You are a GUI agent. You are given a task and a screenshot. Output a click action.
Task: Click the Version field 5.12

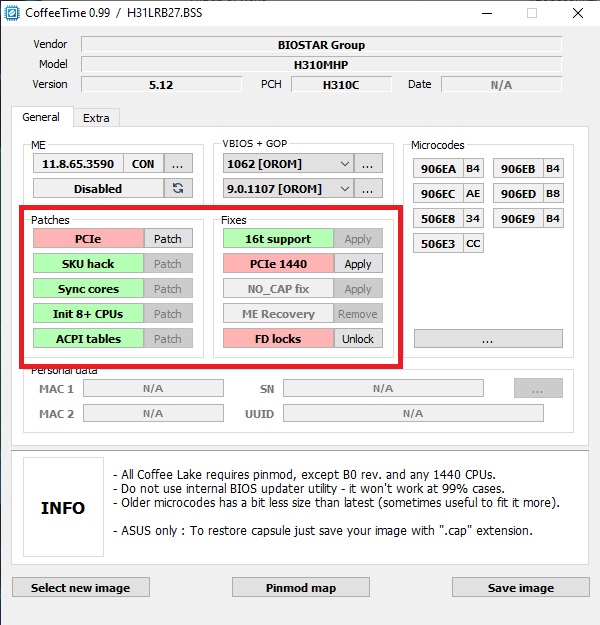click(161, 85)
